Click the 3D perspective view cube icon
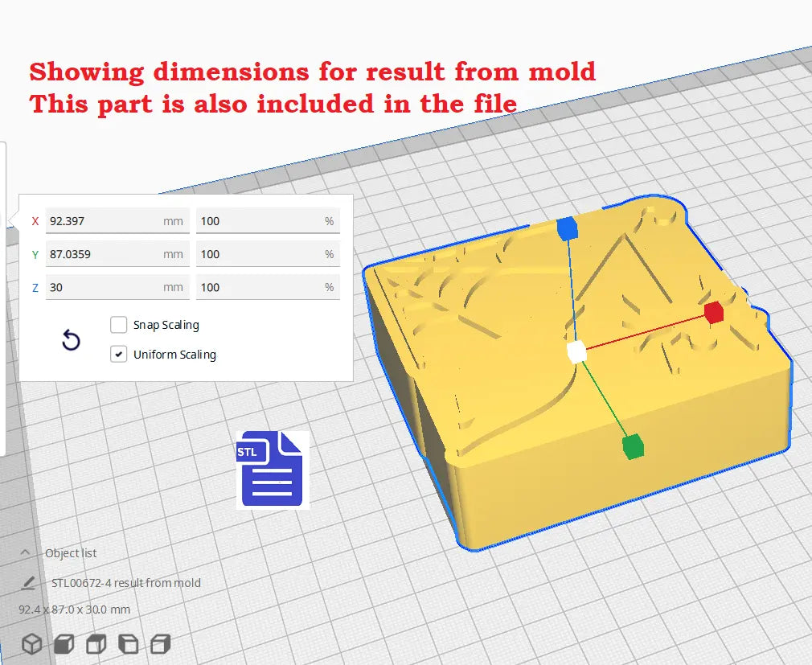 click(x=31, y=644)
